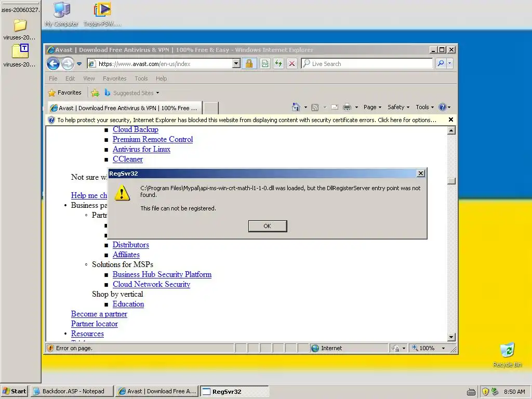Open the Edit menu

pos(70,78)
